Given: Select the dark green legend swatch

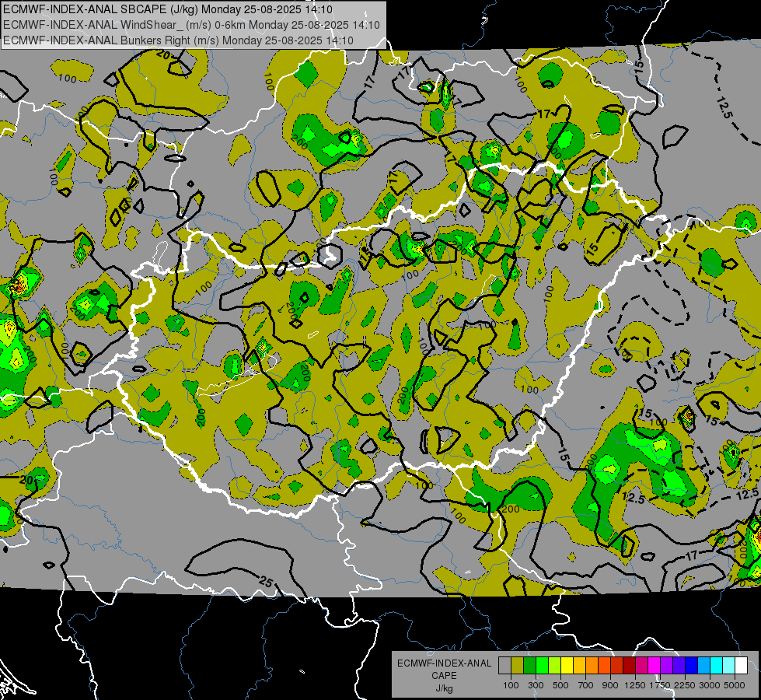Looking at the screenshot, I should [x=529, y=666].
